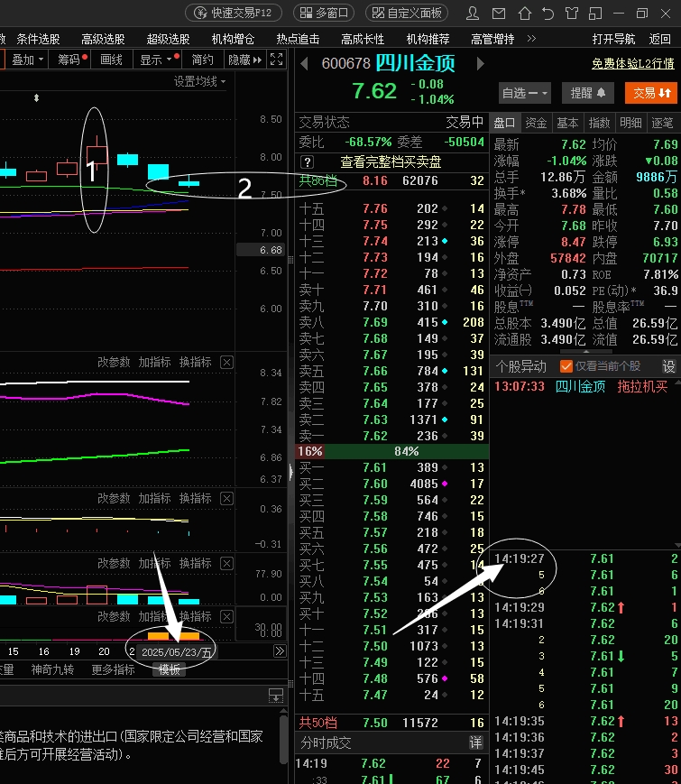Screen dimensions: 681x784
Task: Click 拖拉机买 alert entry
Action: click(642, 386)
